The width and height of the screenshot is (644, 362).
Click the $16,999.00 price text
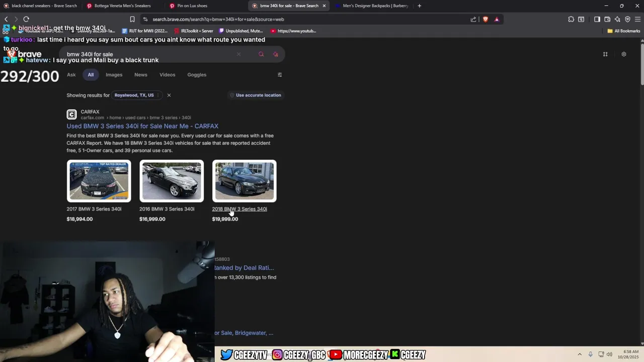(152, 219)
